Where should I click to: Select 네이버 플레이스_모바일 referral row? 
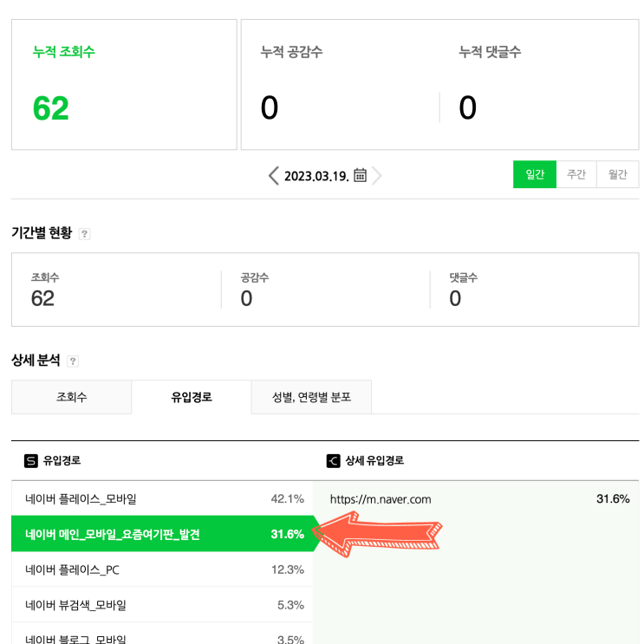click(162, 499)
